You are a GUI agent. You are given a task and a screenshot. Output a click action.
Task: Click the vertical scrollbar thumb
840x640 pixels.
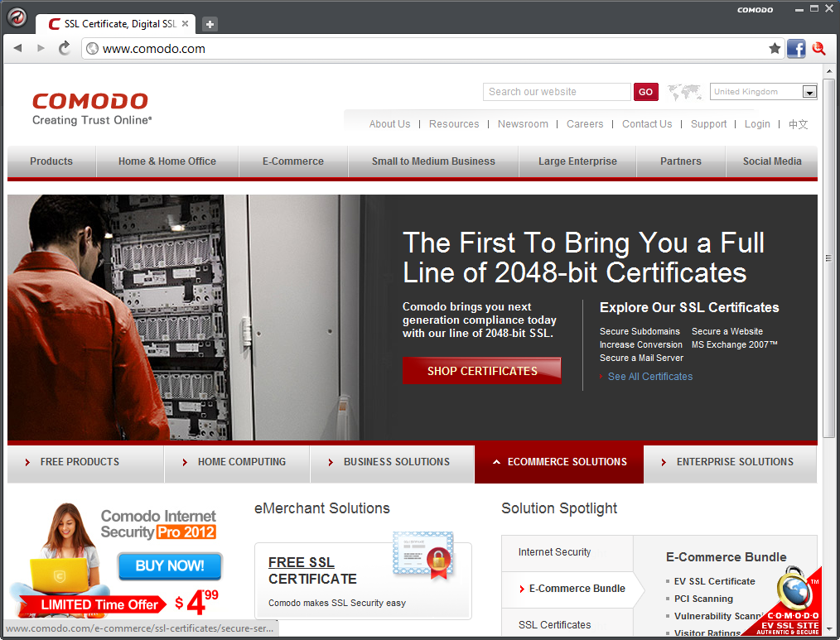point(828,258)
